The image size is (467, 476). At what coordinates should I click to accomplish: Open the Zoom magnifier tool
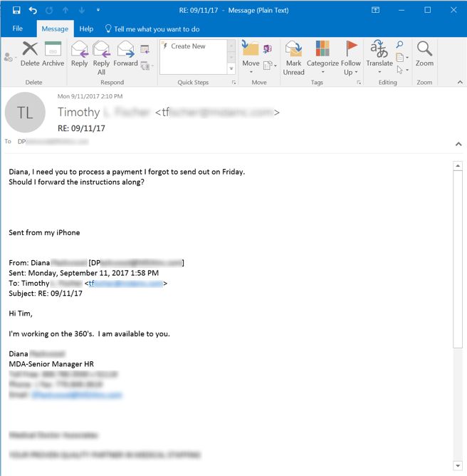point(424,54)
